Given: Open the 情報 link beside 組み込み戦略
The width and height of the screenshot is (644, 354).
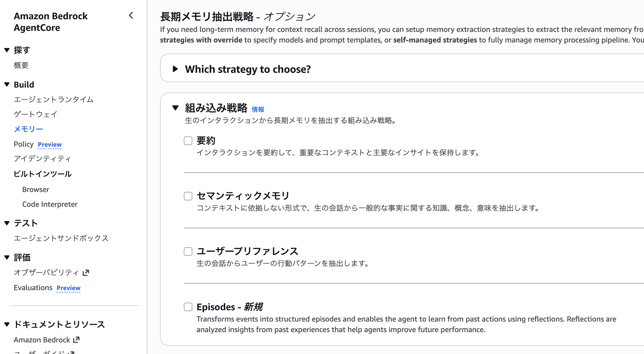Looking at the screenshot, I should [x=258, y=109].
